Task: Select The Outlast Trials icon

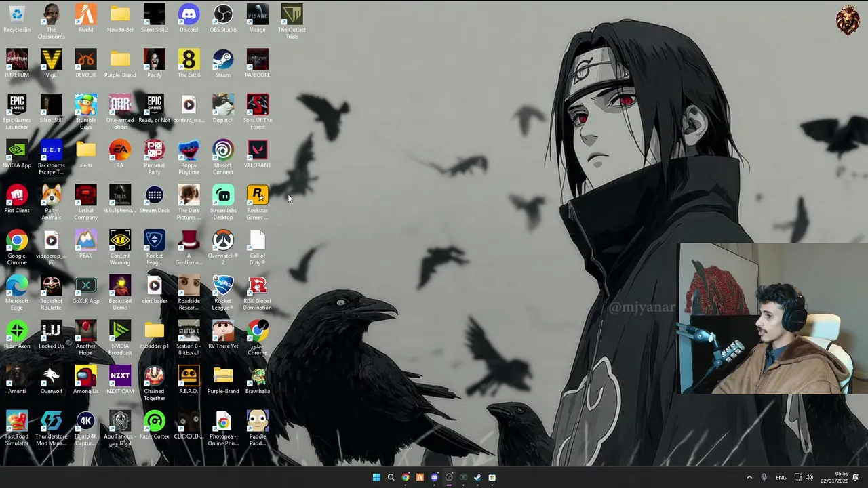Action: (292, 22)
